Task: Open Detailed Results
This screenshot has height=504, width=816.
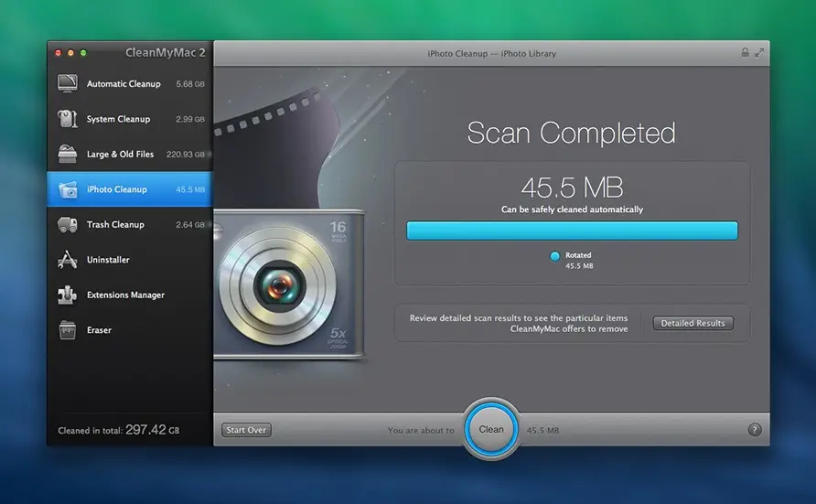Action: 693,323
